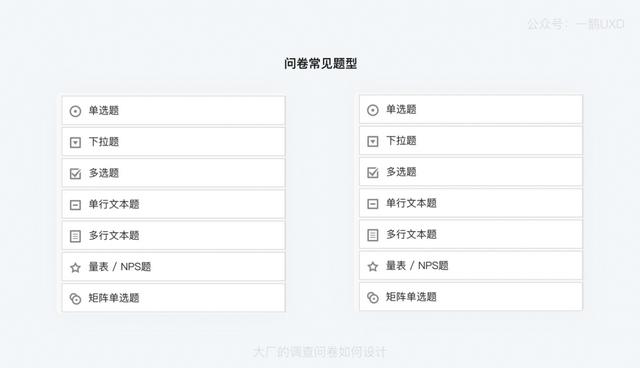Image resolution: width=640 pixels, height=368 pixels.
Task: Select the right 下拉题 text label
Action: coord(401,141)
